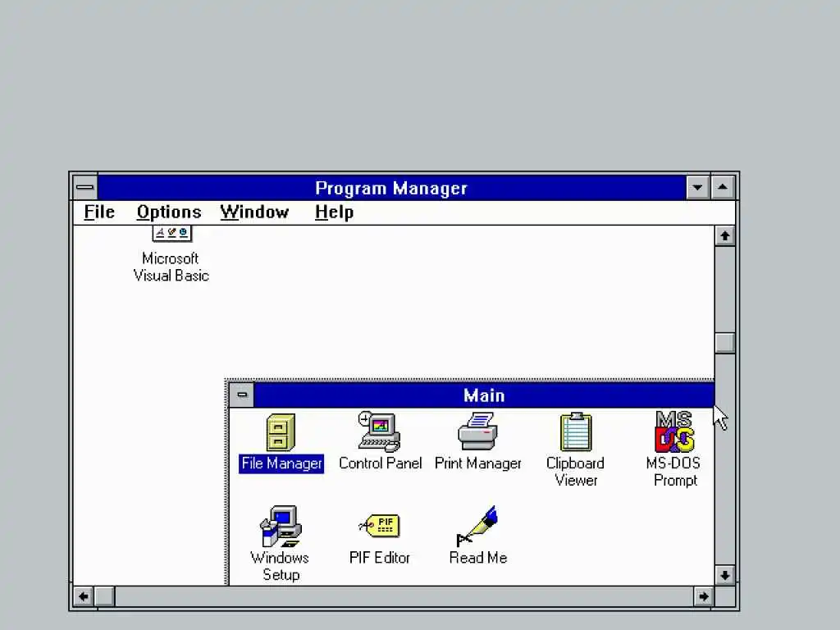Open the Main window control menu box
The width and height of the screenshot is (840, 630).
pos(242,395)
